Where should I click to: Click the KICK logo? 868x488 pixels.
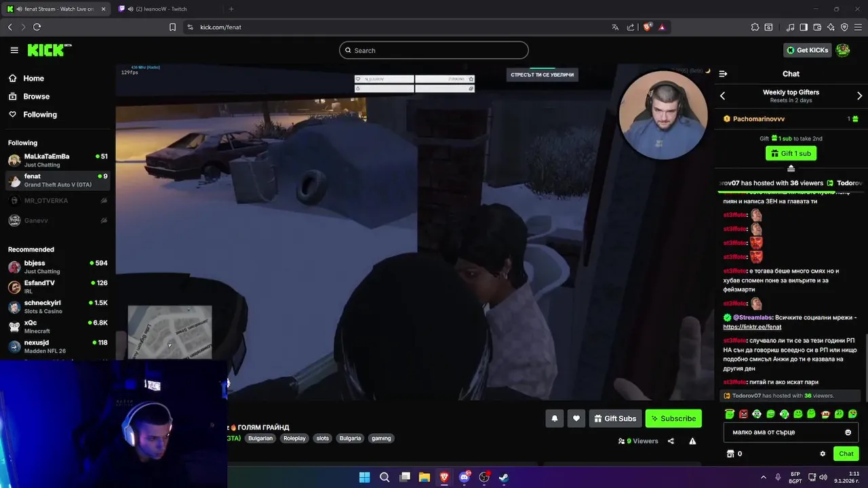[49, 50]
